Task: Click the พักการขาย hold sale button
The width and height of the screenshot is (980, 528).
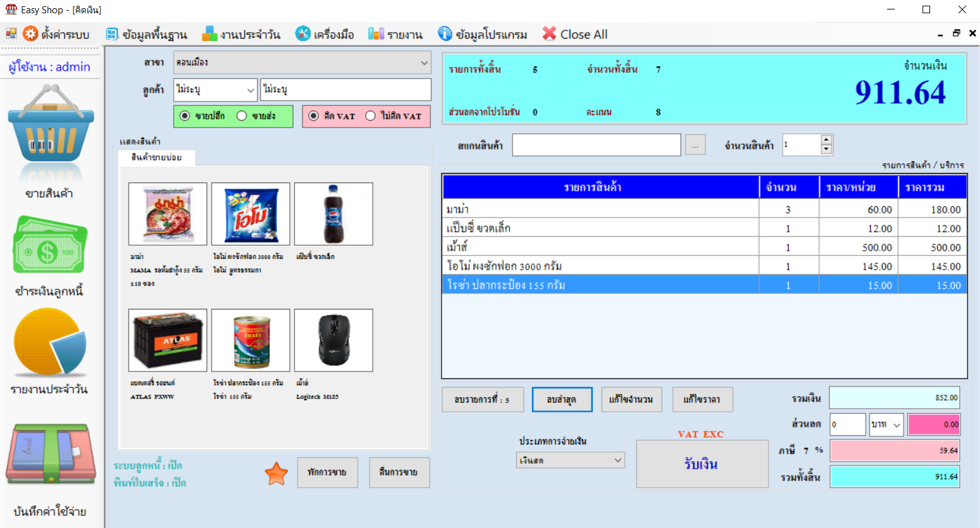Action: pyautogui.click(x=327, y=472)
